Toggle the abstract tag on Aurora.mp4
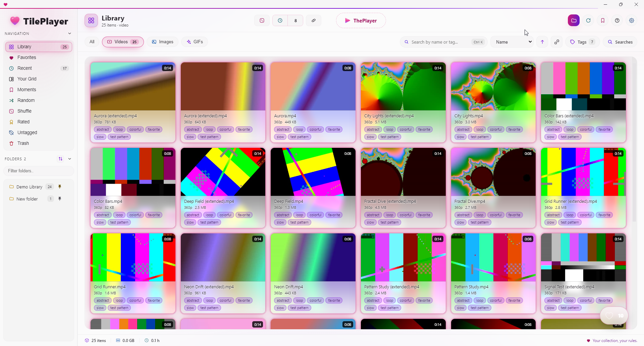Viewport: 644px width, 346px height. coord(283,129)
